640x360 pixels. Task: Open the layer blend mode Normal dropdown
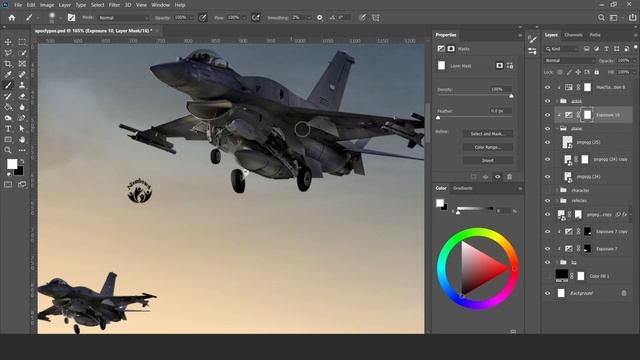570,60
